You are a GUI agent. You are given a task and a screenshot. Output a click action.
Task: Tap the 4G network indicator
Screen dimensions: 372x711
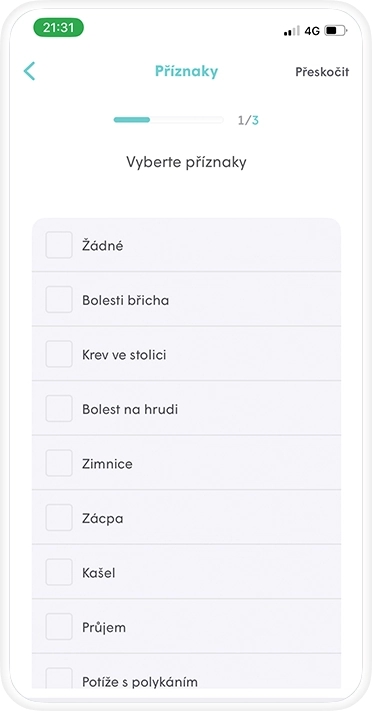click(312, 31)
